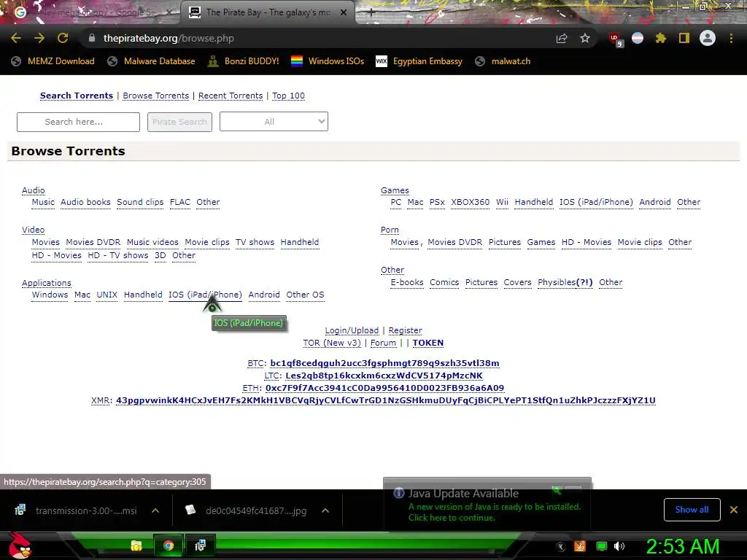Click the site lock icon in address bar
Image resolution: width=747 pixels, height=560 pixels.
point(91,38)
